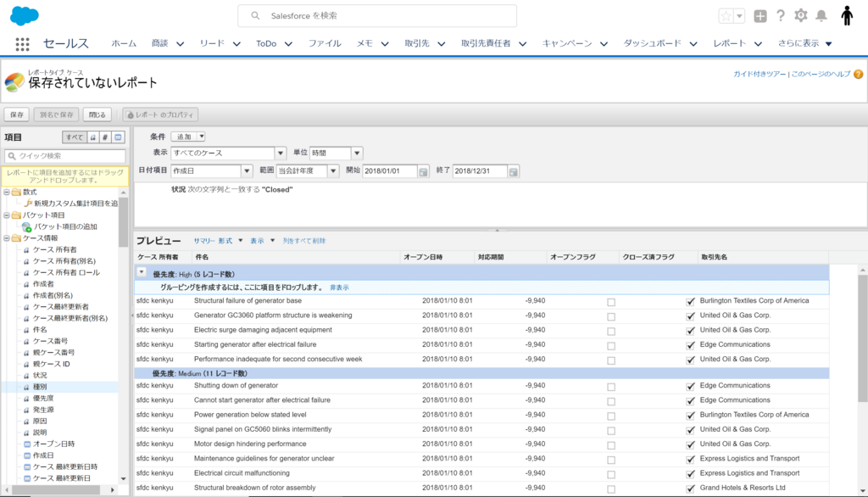Open the 条件 追加 dropdown
Viewport: 868px width, 497px height.
pos(188,137)
